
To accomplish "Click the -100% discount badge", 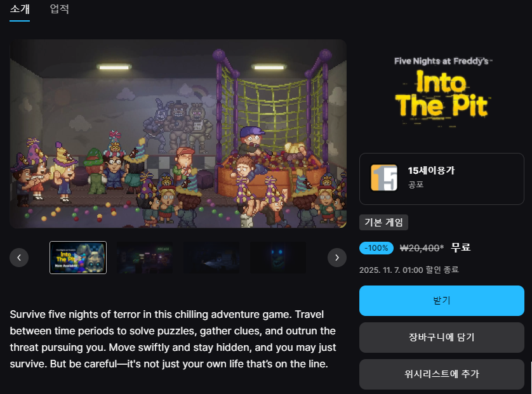I will pyautogui.click(x=376, y=248).
